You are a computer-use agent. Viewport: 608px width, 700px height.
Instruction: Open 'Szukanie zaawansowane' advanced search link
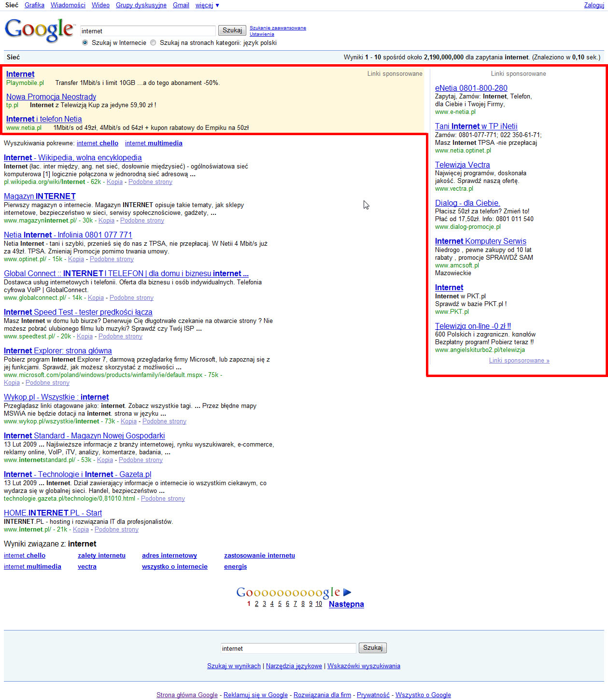(278, 28)
